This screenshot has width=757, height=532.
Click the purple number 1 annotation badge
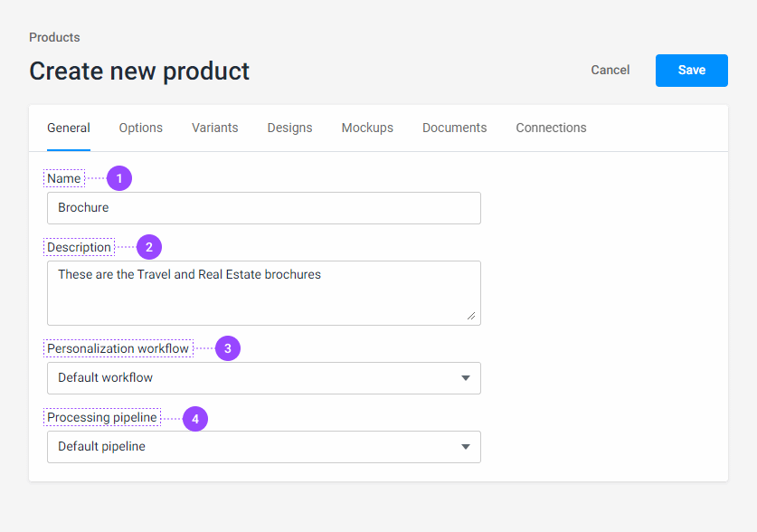pyautogui.click(x=119, y=178)
